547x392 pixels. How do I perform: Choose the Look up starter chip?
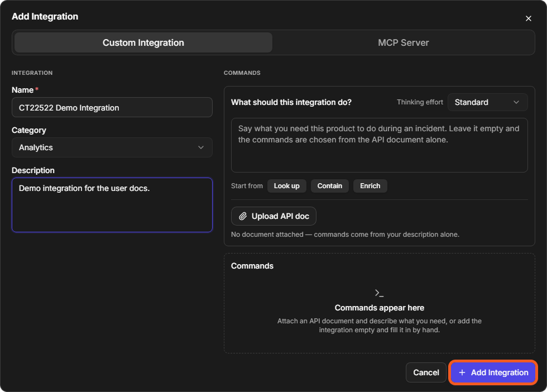286,186
